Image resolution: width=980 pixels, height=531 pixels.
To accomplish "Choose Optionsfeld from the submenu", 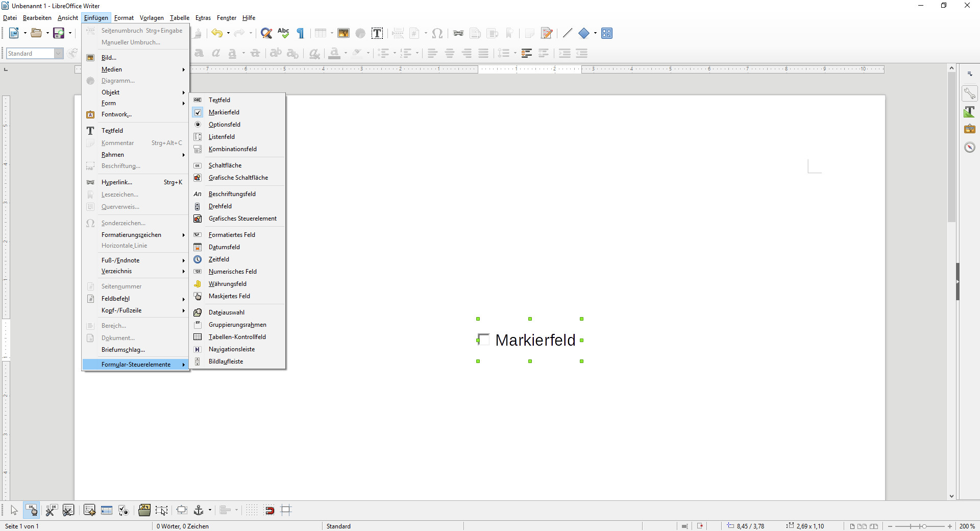I will point(237,125).
